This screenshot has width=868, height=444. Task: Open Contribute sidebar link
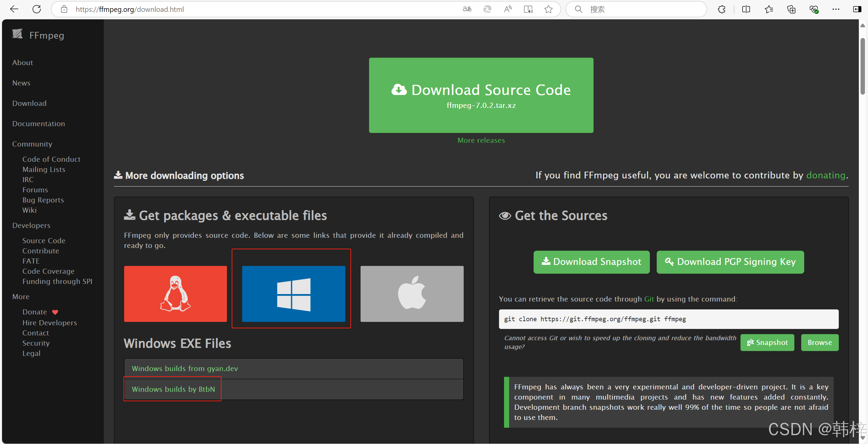tap(41, 251)
